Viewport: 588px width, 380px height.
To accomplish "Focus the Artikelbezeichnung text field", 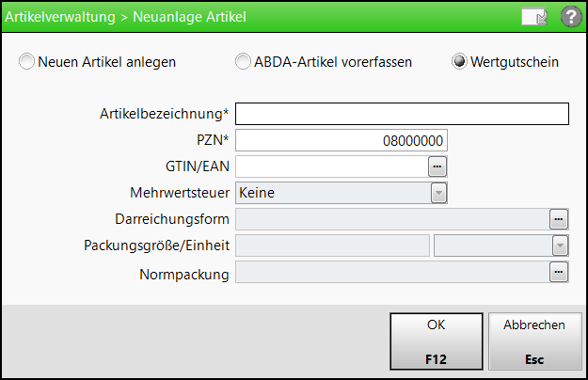I will point(402,114).
